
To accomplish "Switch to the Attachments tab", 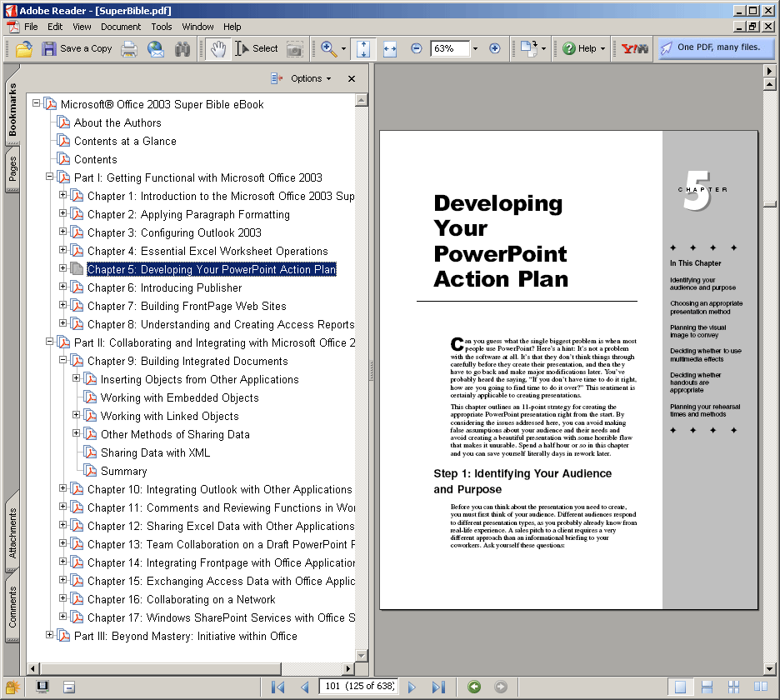I will (x=12, y=532).
